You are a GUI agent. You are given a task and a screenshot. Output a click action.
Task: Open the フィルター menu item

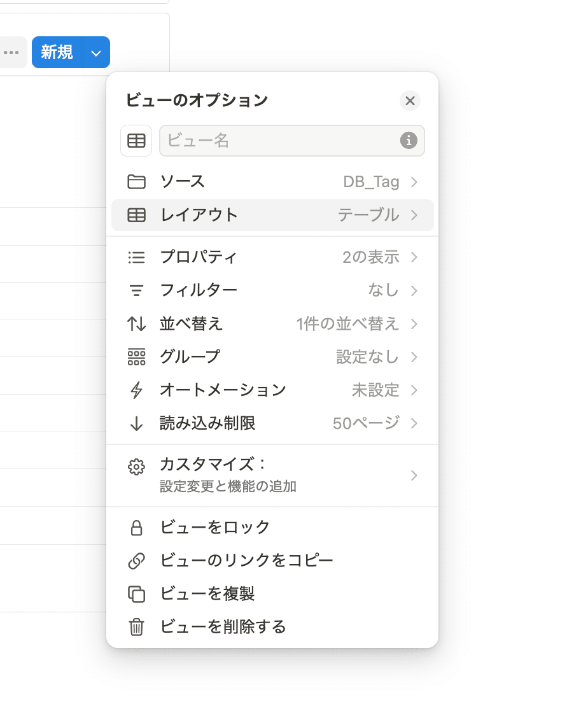(272, 290)
